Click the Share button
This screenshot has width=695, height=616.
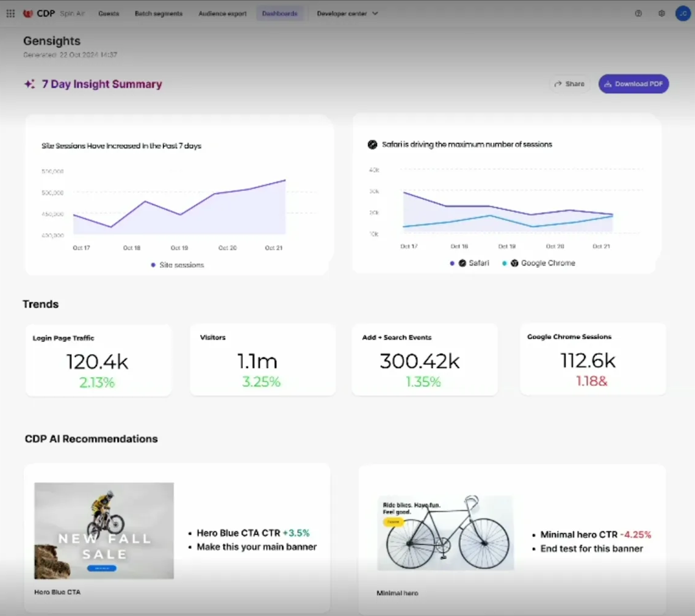pos(569,84)
